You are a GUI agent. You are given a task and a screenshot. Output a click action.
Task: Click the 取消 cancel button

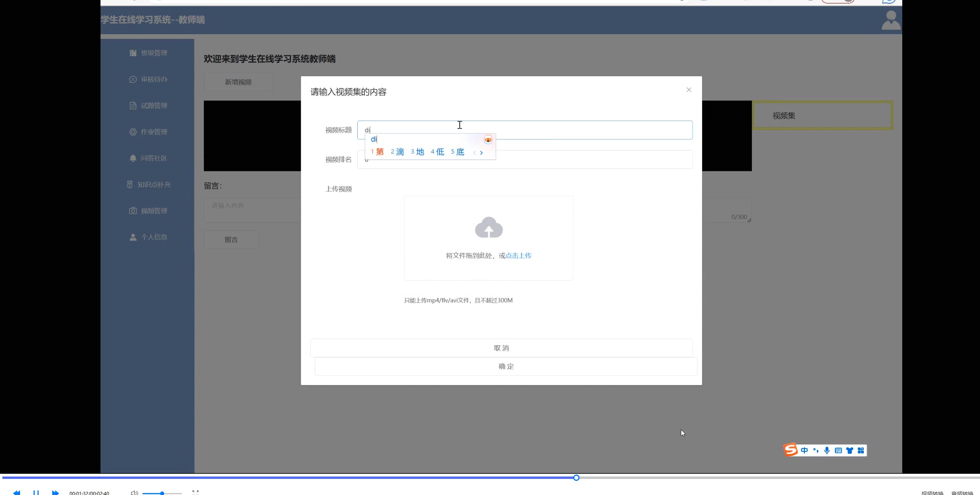point(501,348)
